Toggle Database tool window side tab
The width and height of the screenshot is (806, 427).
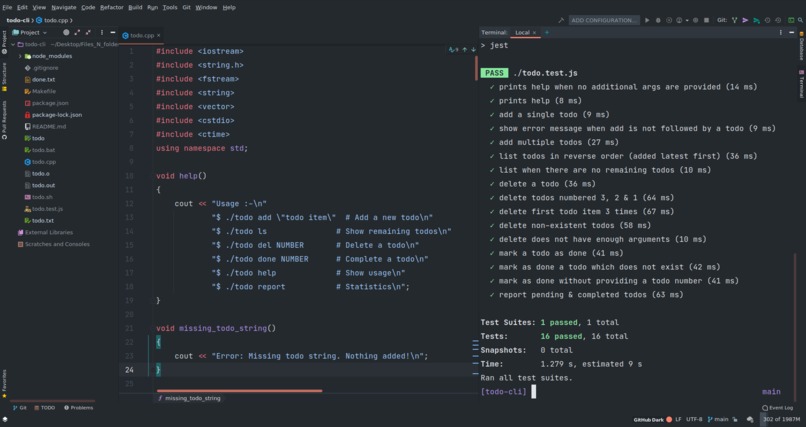pos(801,46)
